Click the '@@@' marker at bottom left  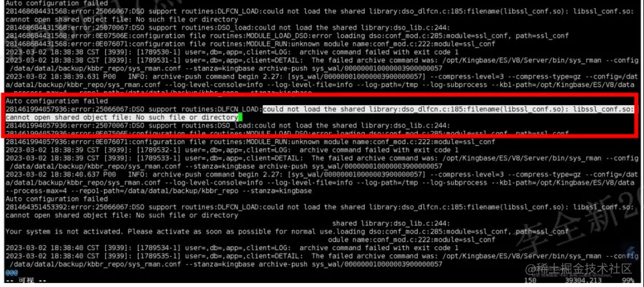coord(11,273)
